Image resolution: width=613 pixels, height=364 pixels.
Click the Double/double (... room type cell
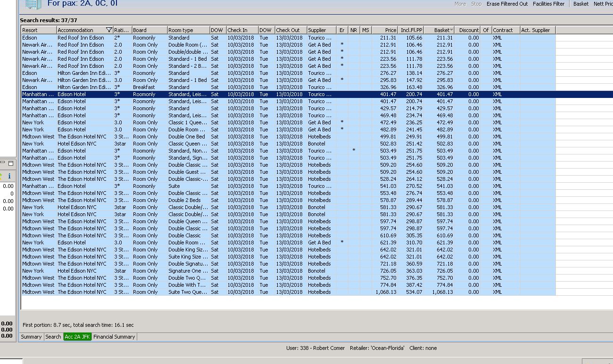point(189,52)
